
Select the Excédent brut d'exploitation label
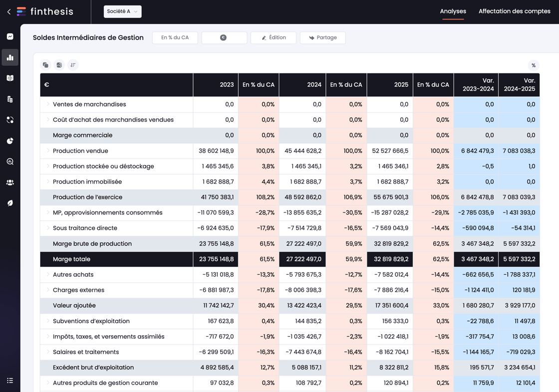click(93, 368)
